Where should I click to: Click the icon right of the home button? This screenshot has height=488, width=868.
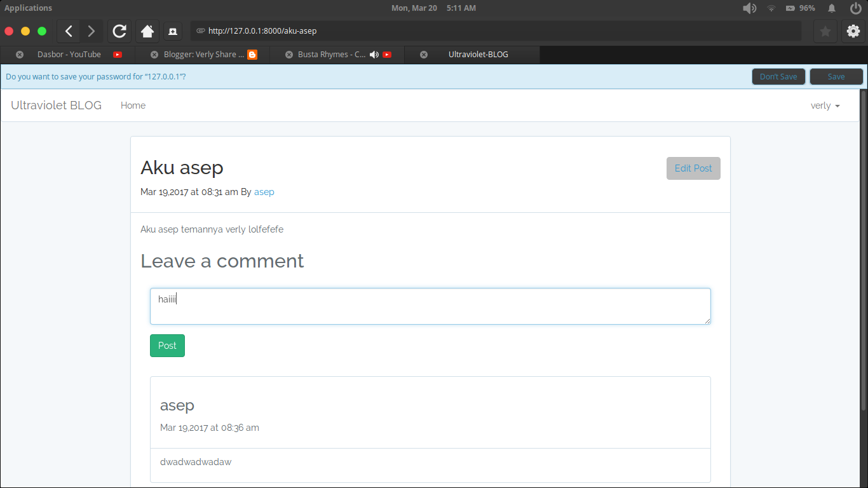173,30
